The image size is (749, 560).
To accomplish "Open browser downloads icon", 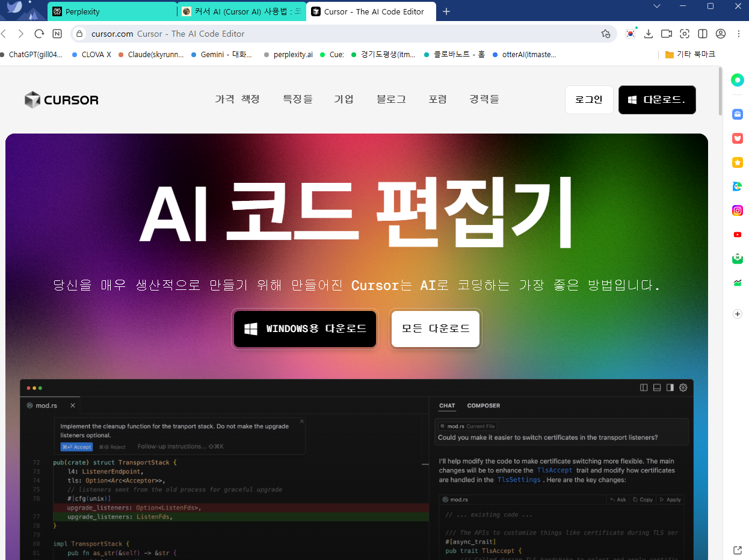I will click(x=649, y=34).
